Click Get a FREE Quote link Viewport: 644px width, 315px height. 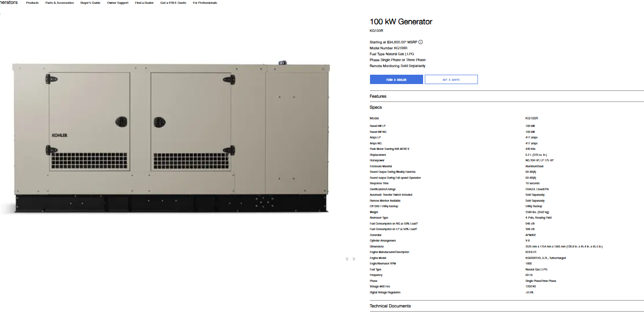[x=173, y=3]
